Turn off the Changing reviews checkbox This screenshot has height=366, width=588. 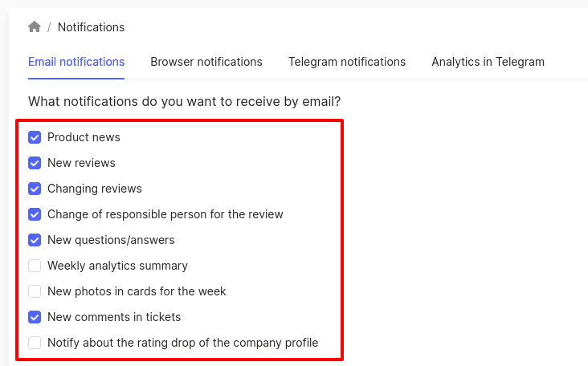pyautogui.click(x=35, y=189)
